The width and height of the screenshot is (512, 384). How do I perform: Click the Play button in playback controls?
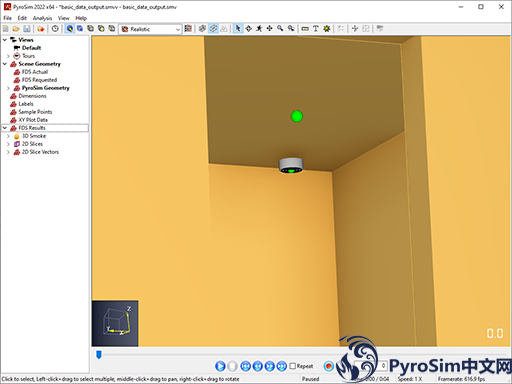(220, 366)
